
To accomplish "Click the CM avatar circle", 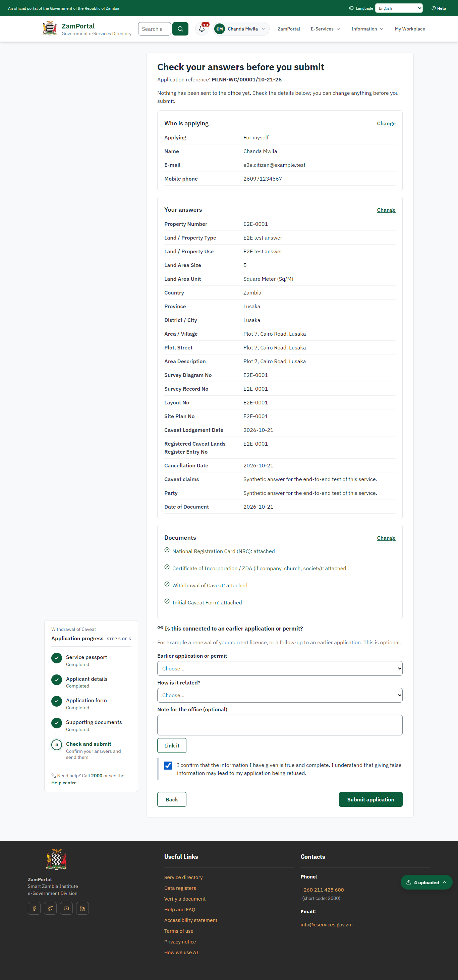I will [x=220, y=29].
